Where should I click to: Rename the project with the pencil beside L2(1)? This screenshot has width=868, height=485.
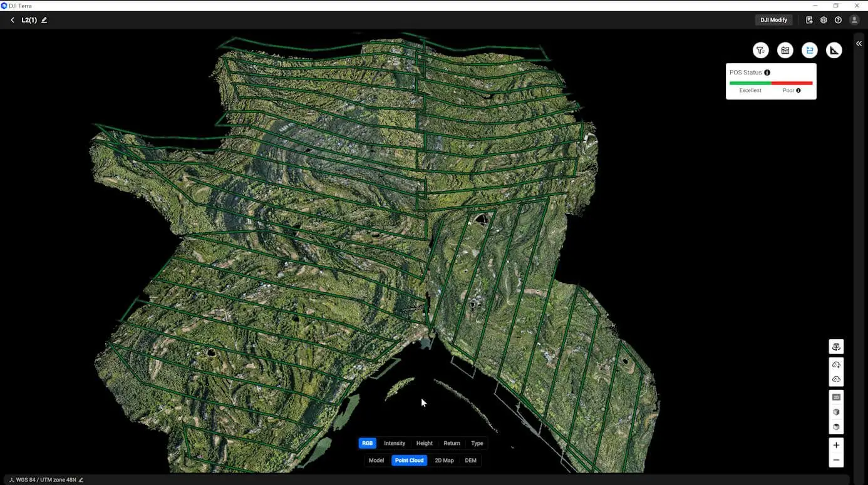(x=44, y=20)
